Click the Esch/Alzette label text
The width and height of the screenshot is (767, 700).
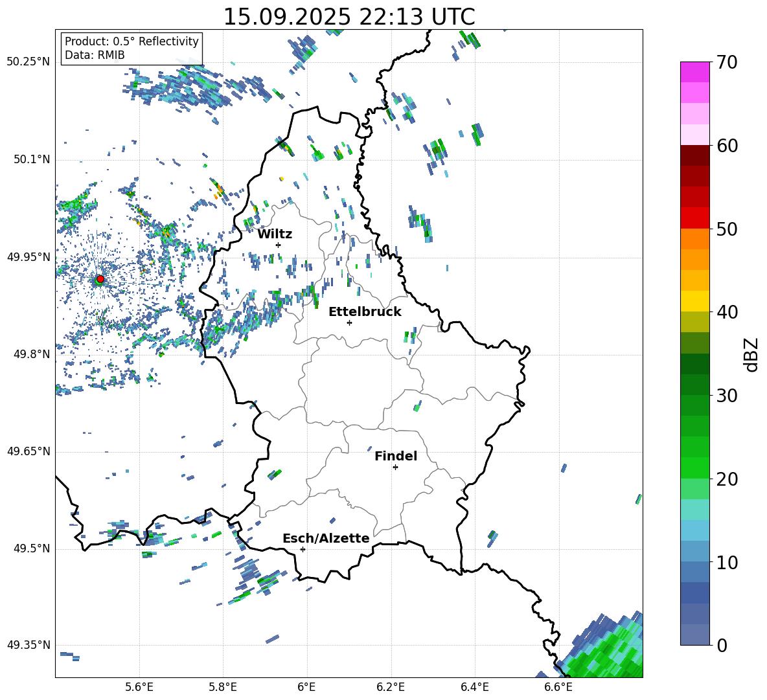[326, 538]
